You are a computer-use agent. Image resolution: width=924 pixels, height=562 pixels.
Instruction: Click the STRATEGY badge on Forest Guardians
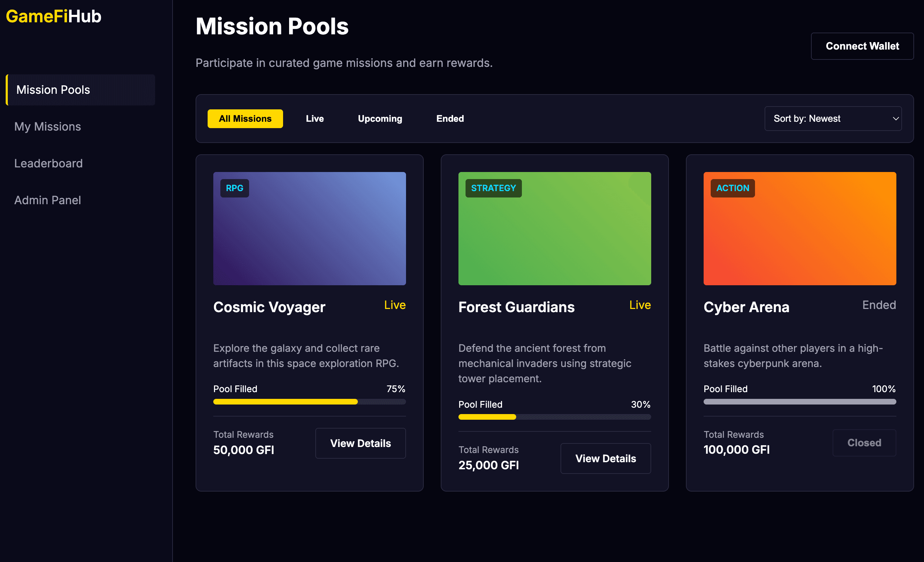point(493,188)
